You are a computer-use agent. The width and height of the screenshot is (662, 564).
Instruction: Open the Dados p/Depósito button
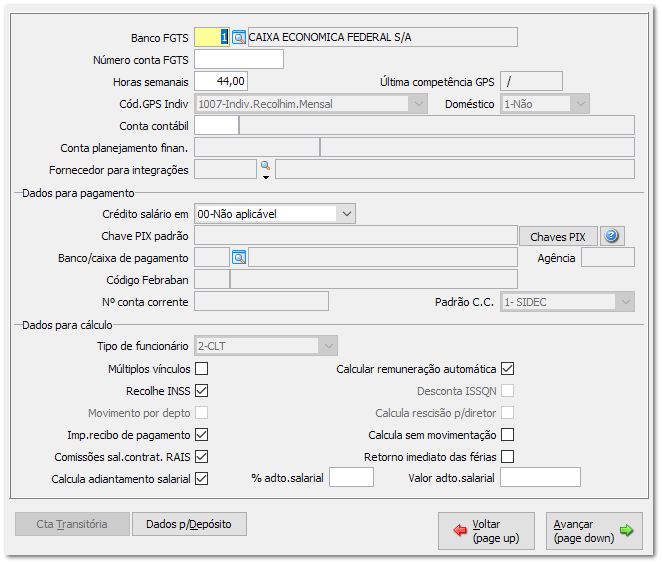[189, 524]
